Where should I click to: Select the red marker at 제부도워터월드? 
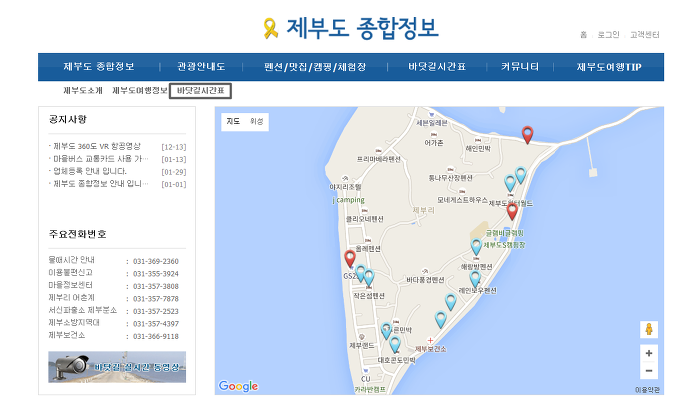(x=512, y=212)
